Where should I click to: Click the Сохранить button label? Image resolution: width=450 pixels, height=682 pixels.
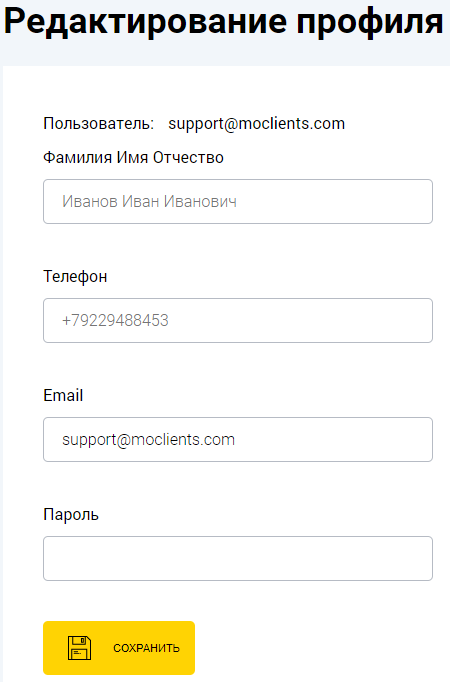coord(146,648)
